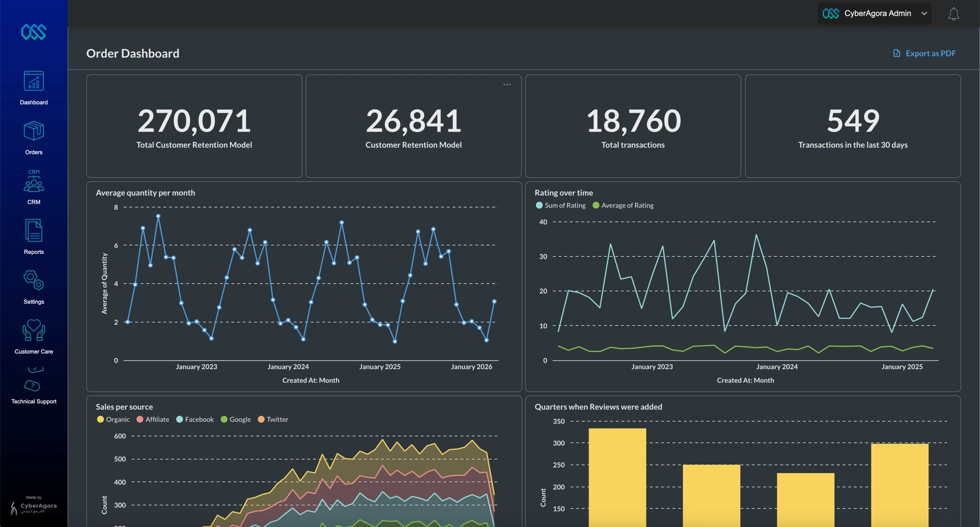Select the Orders menu label
The image size is (980, 527).
tap(33, 152)
